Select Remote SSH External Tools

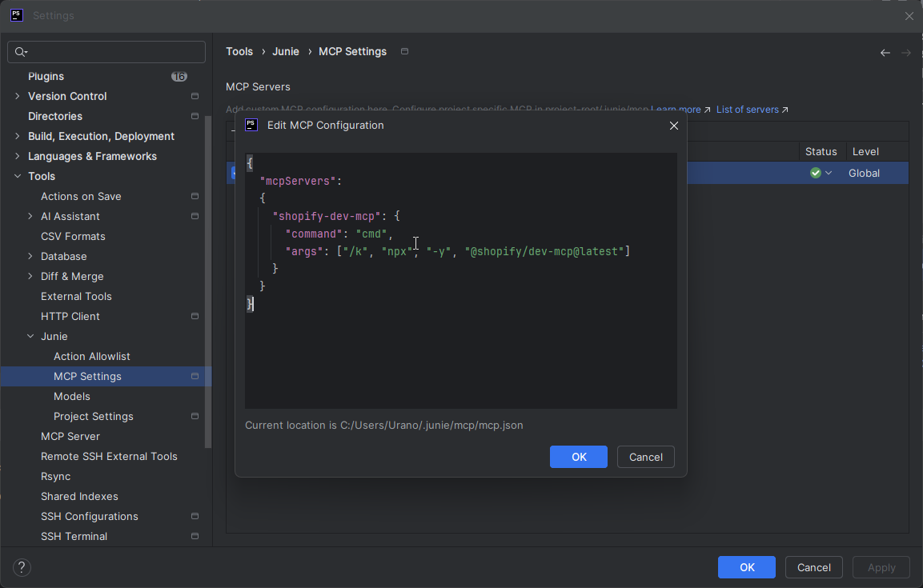click(109, 456)
